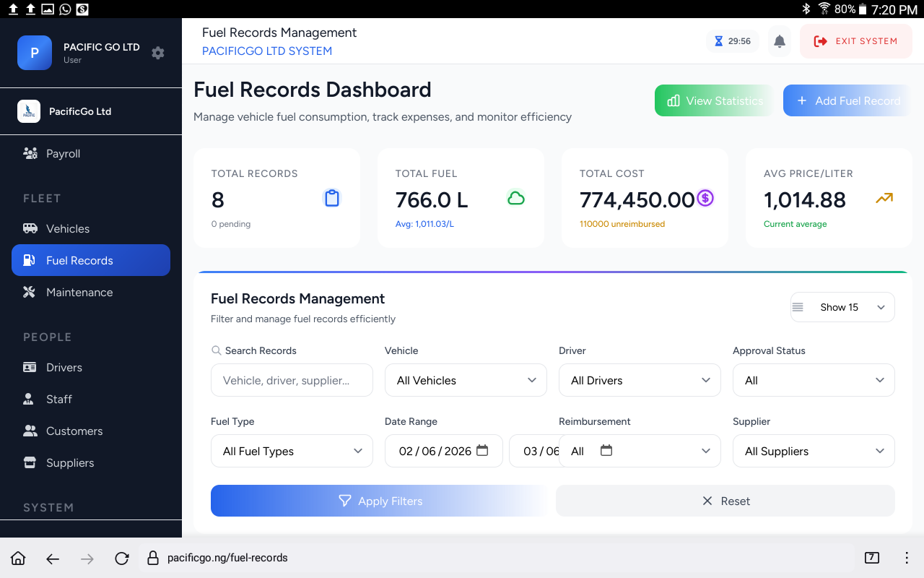Expand the Approval Status dropdown

click(x=814, y=379)
